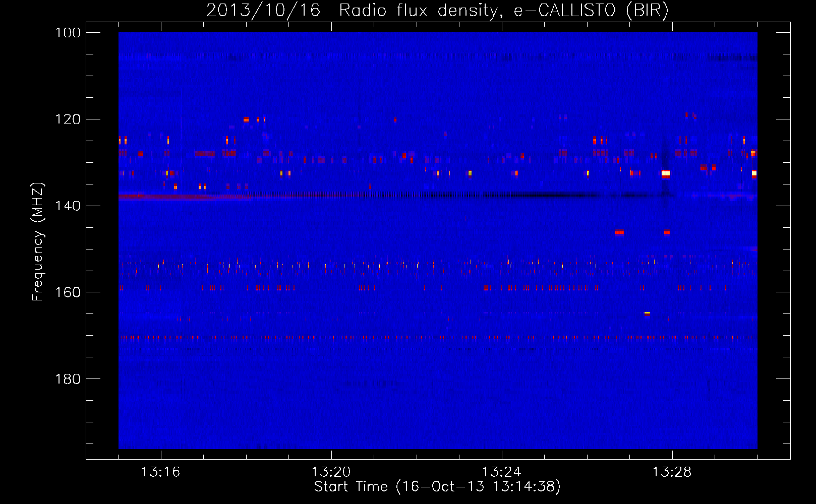816x504 pixels.
Task: Click the 'Frequency (MHZ)' axis label
Action: (x=37, y=241)
